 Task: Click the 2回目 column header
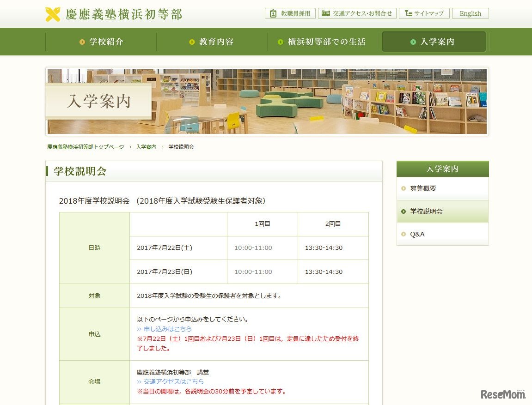[x=333, y=224]
